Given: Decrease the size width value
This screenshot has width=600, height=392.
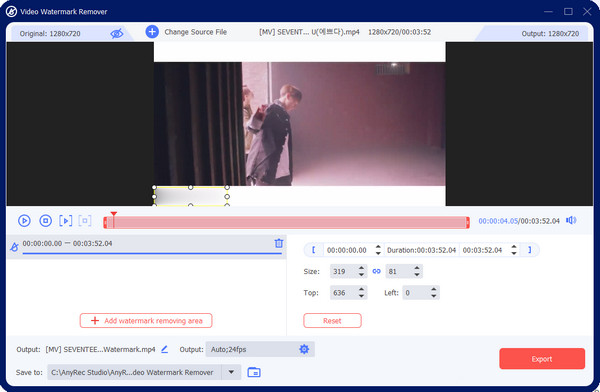Looking at the screenshot, I should click(361, 274).
